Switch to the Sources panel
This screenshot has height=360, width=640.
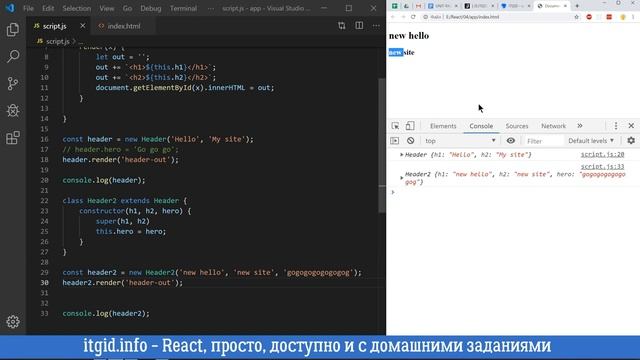tap(517, 126)
